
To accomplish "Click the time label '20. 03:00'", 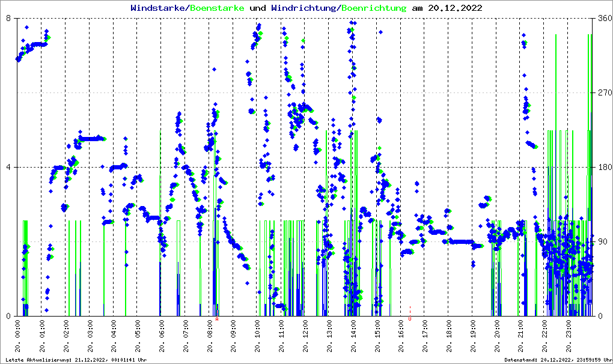I will coord(90,336).
